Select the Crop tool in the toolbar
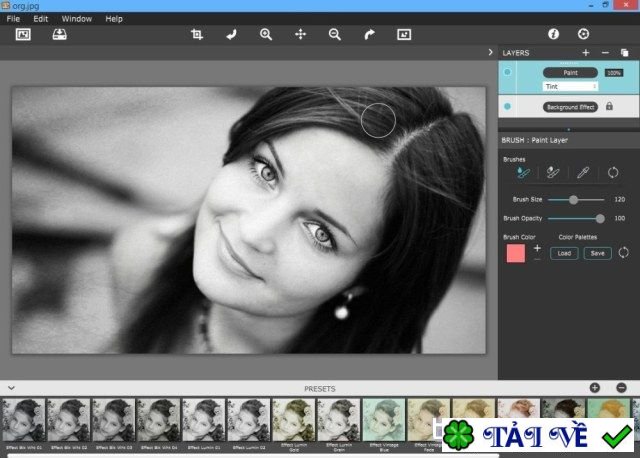Image resolution: width=640 pixels, height=458 pixels. [197, 34]
